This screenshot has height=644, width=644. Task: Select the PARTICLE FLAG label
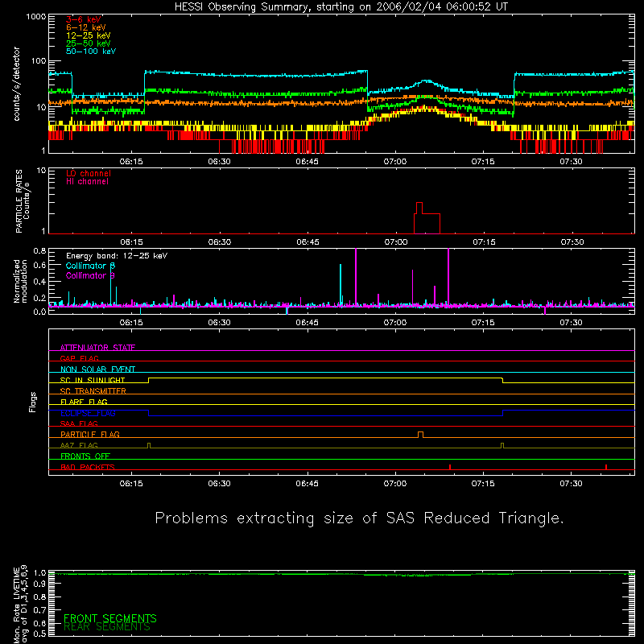pyautogui.click(x=90, y=435)
